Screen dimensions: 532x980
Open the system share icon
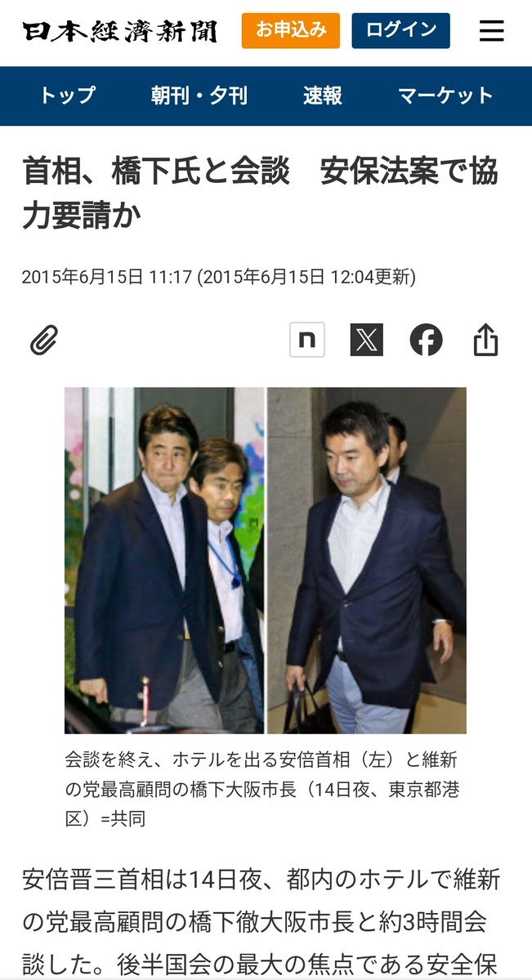point(485,340)
